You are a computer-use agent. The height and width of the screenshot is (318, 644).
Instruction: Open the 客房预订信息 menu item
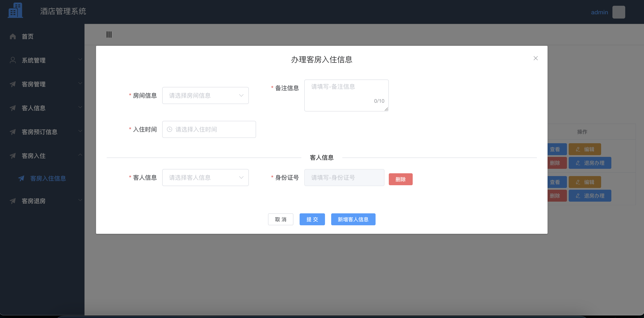42,132
